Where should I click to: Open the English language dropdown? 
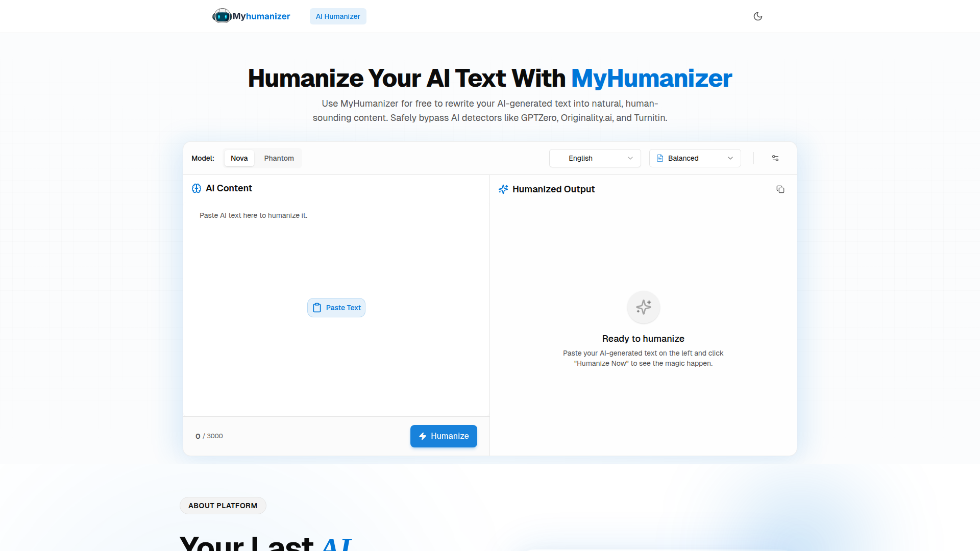(x=594, y=158)
